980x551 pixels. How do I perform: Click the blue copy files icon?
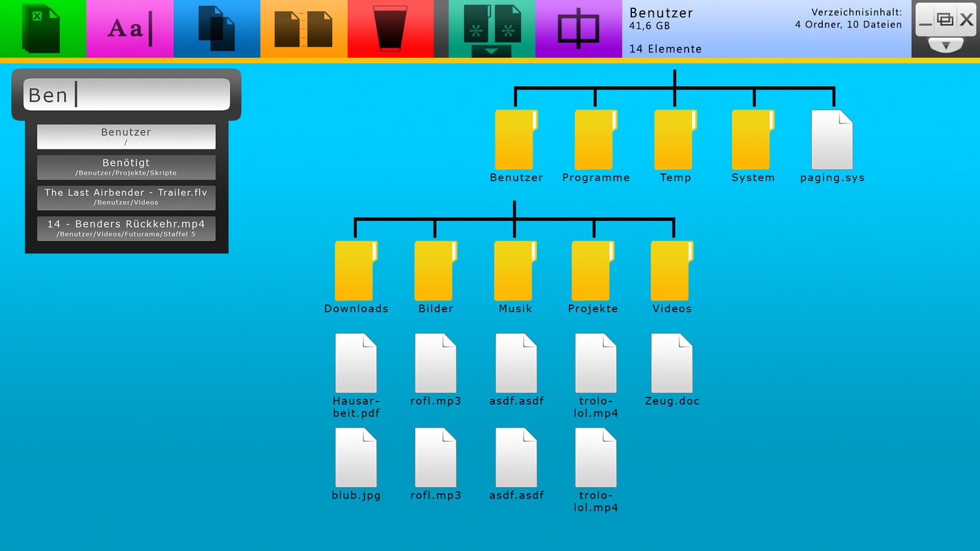coord(216,29)
